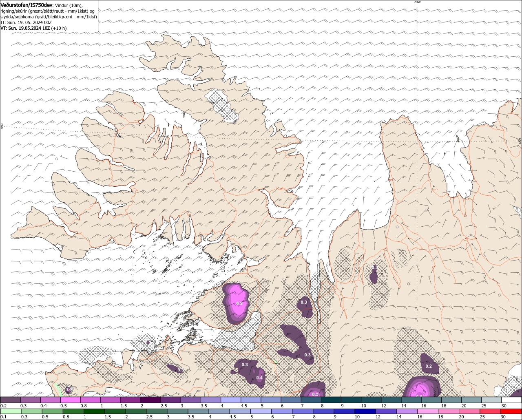Select the light lavender 4 swatch in purple legend row
522x420 pixels.
(x=231, y=400)
